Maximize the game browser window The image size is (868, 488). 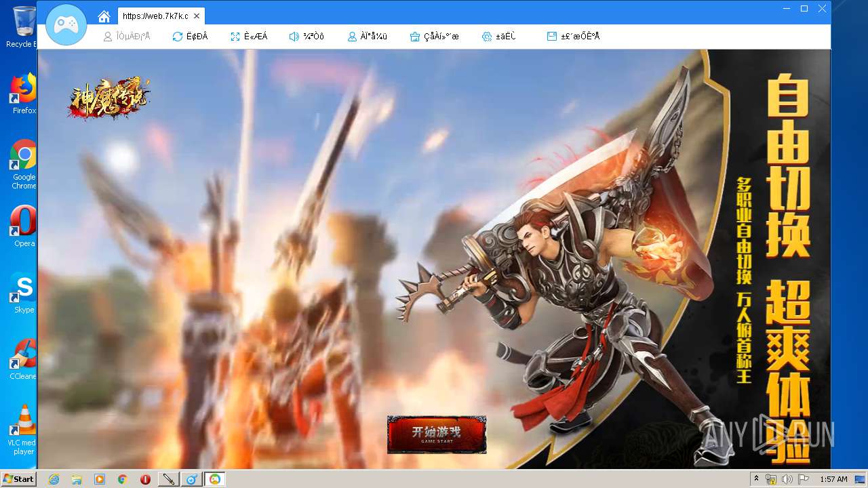point(804,9)
